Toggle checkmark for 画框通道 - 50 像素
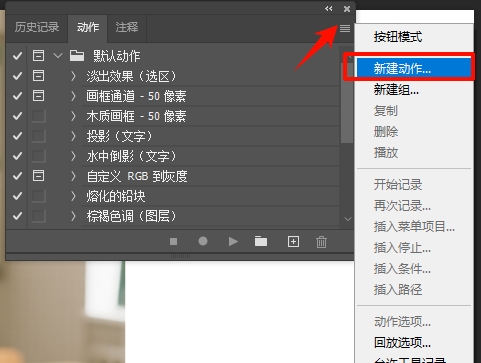The image size is (481, 363). [x=17, y=96]
